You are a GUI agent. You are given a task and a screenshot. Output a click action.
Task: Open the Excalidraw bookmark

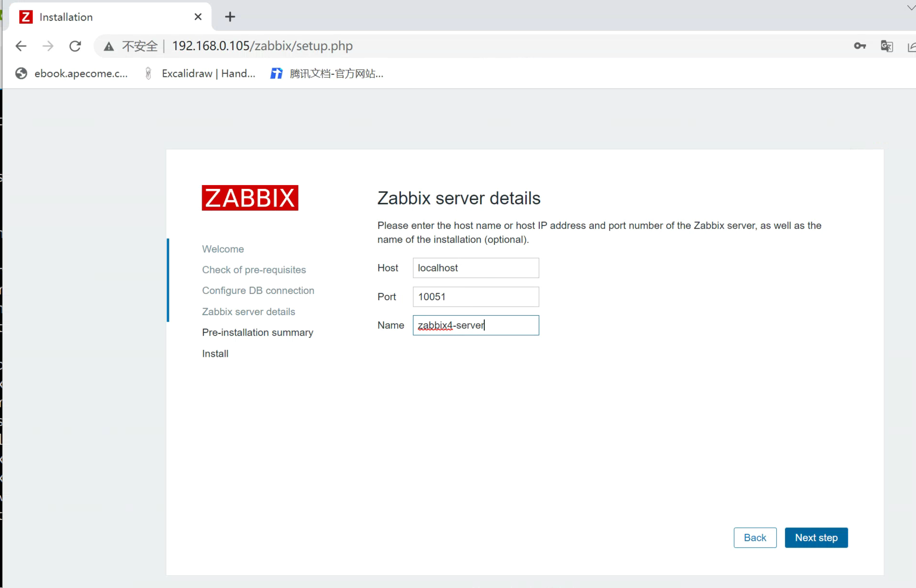[x=200, y=73]
